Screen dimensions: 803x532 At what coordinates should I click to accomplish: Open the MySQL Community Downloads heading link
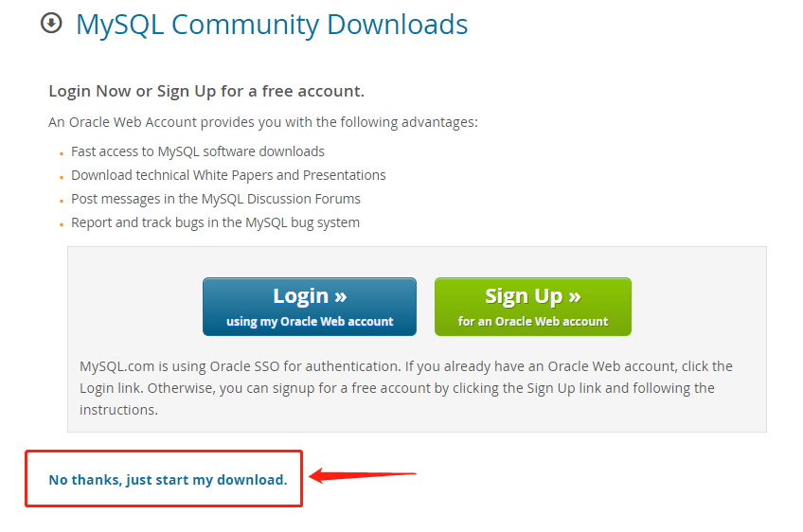tap(272, 24)
